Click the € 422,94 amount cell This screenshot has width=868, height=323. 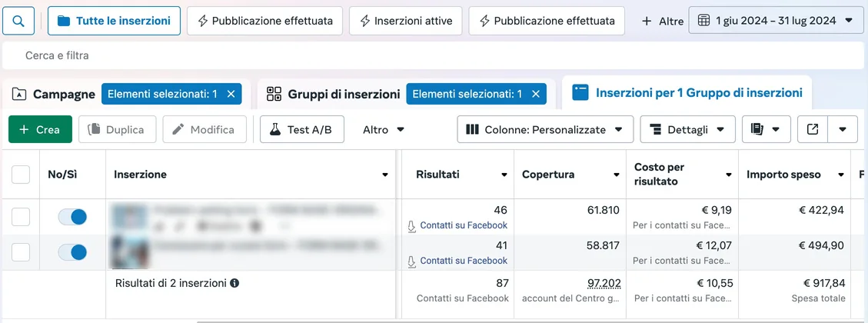pos(822,210)
